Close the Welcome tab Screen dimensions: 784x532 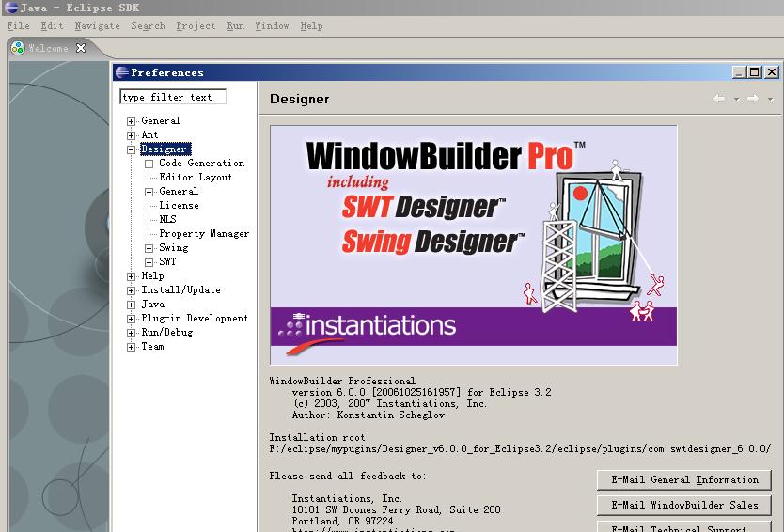(x=81, y=48)
